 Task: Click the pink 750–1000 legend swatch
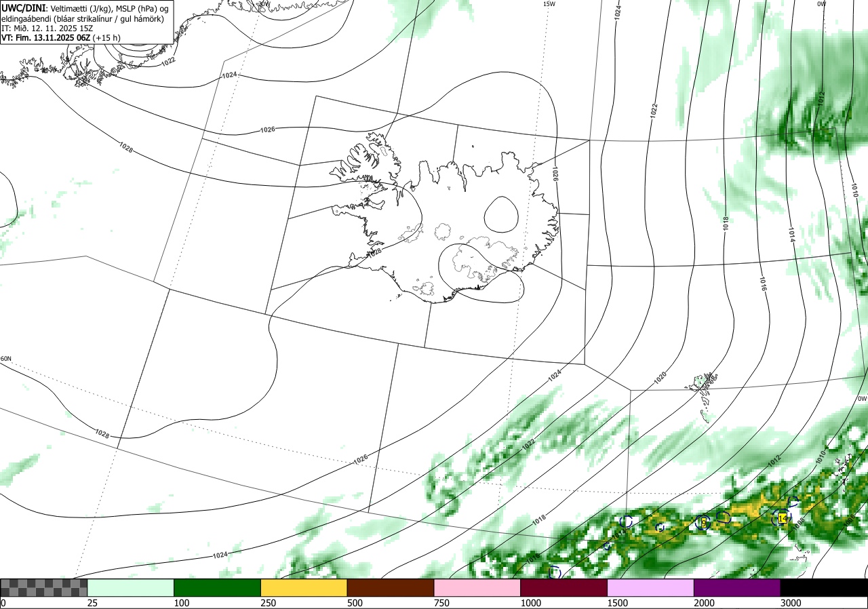477,587
